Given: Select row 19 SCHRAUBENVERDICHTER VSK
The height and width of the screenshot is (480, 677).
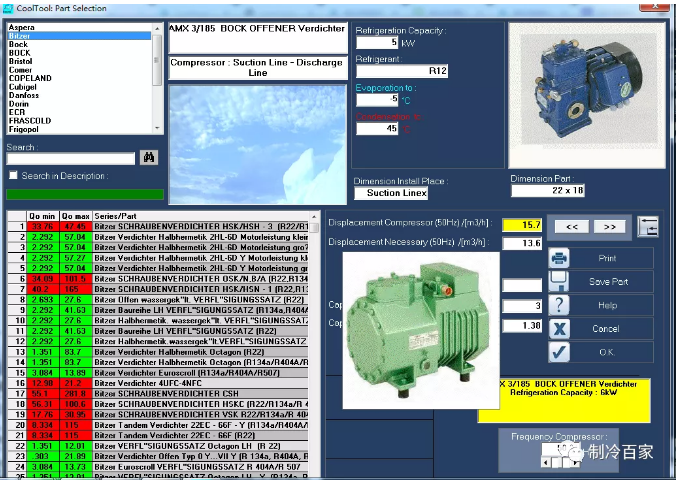Looking at the screenshot, I should (158, 414).
